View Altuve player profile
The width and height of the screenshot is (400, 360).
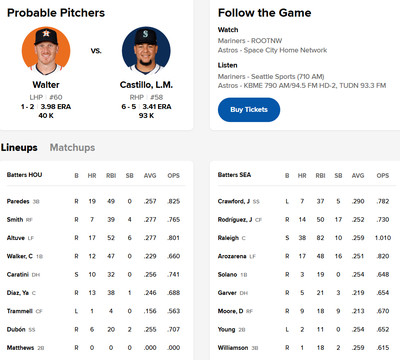pos(16,238)
